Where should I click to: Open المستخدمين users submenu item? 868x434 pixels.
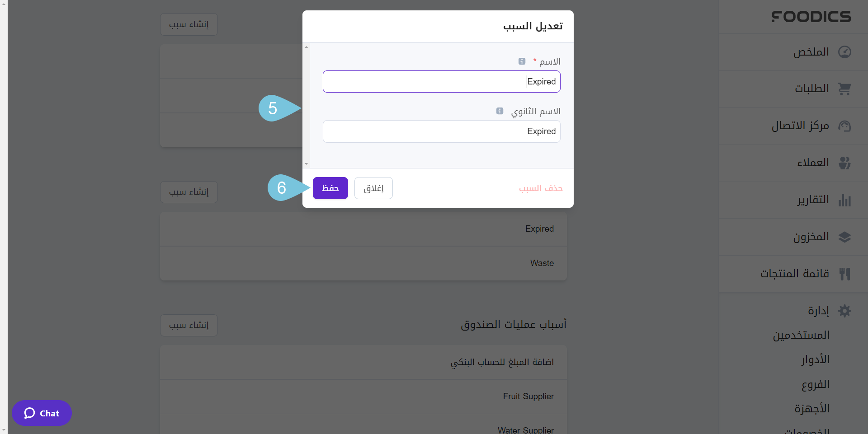801,335
